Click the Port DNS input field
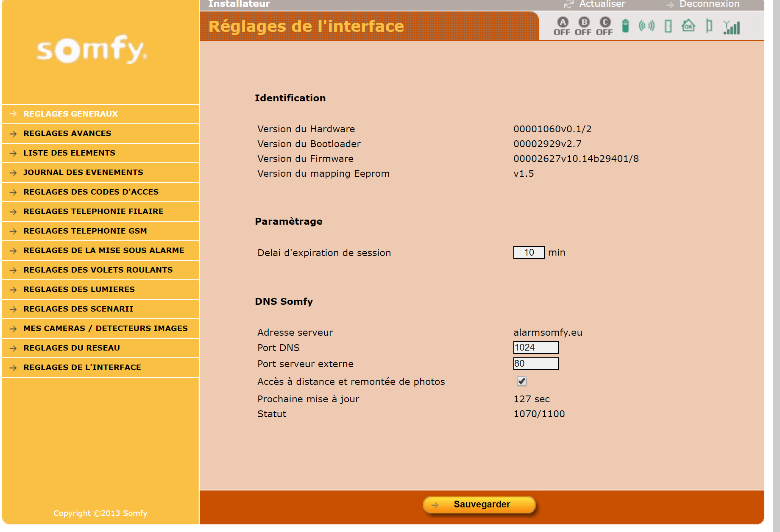This screenshot has width=780, height=532. point(536,348)
